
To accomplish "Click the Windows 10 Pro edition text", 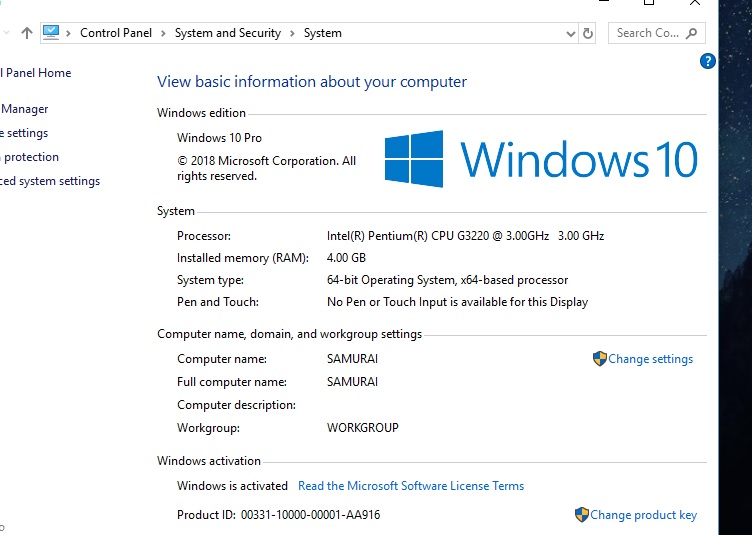I will pyautogui.click(x=219, y=138).
